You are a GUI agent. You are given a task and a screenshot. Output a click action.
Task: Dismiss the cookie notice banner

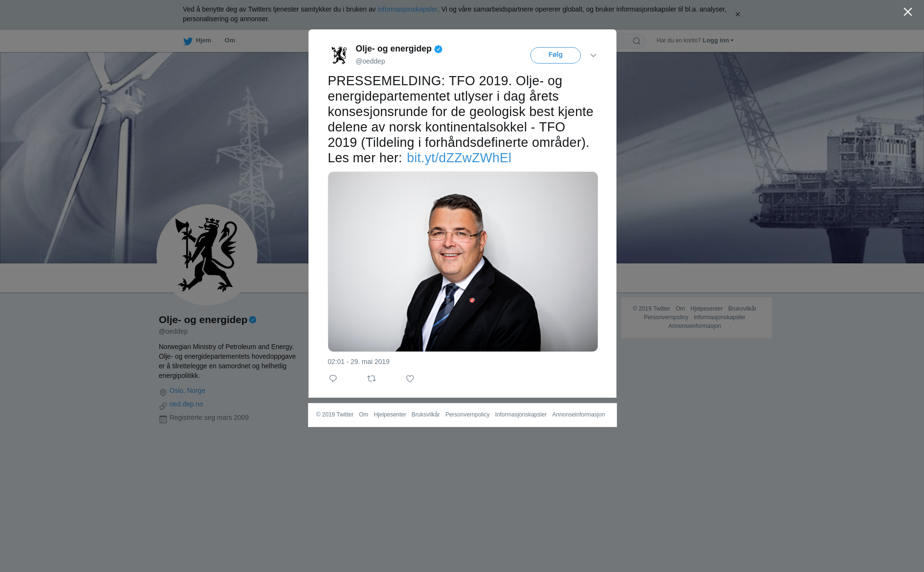(737, 14)
